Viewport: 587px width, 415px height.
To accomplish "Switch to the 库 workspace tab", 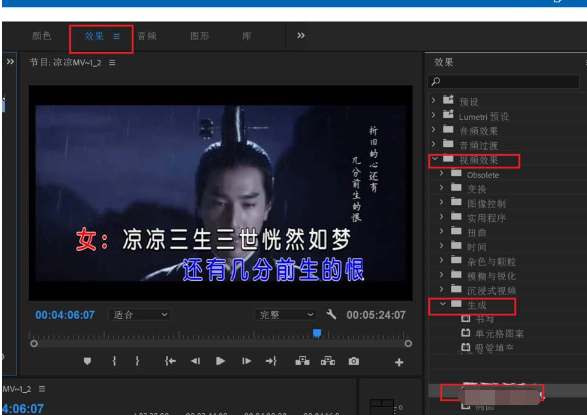I will click(246, 36).
